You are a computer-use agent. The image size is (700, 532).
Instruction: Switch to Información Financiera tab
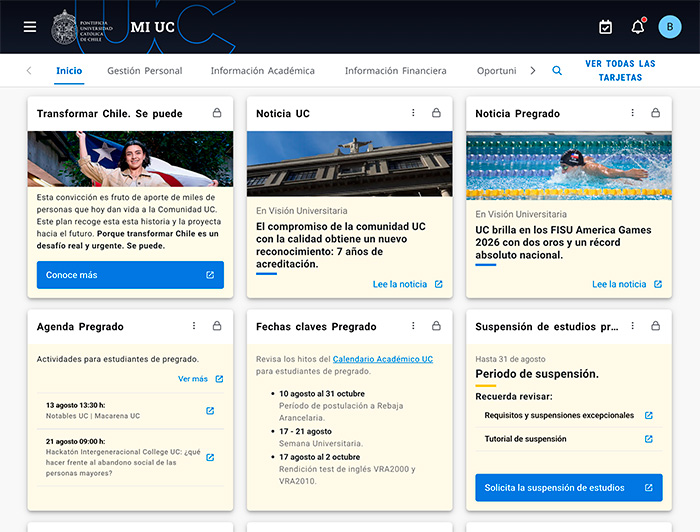coord(396,71)
